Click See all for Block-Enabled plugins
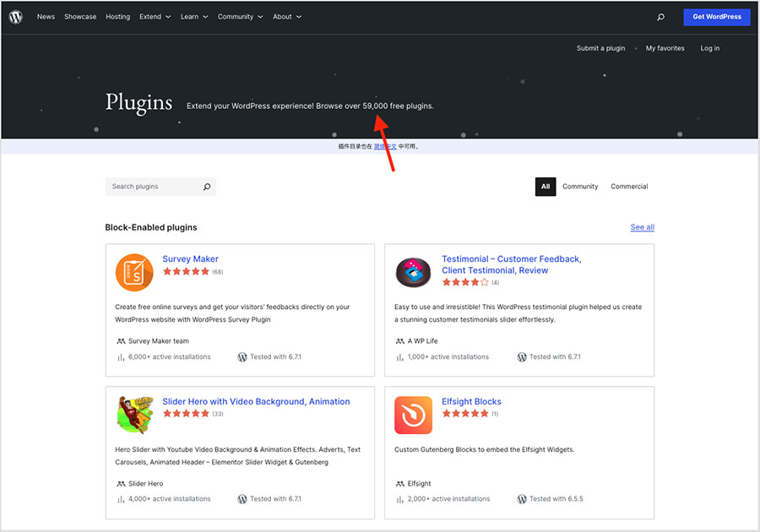760x532 pixels. coord(643,227)
